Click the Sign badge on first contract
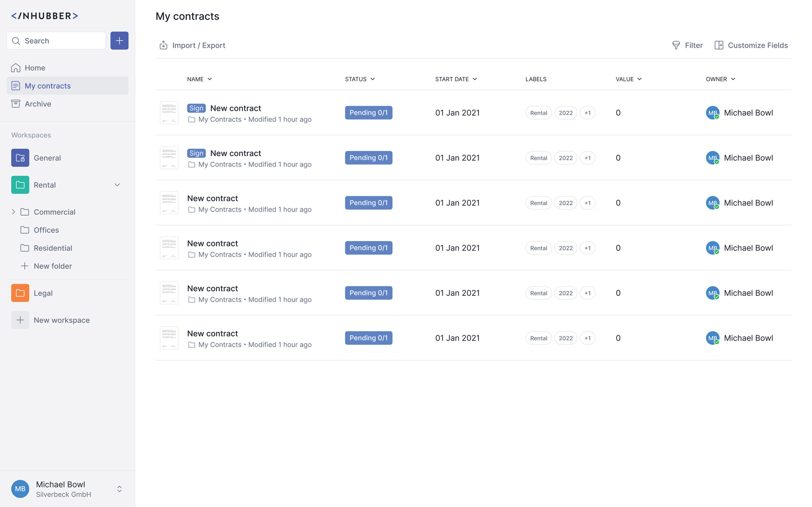 click(196, 108)
